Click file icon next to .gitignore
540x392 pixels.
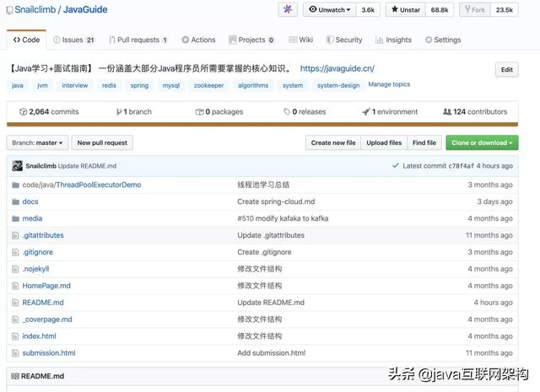[15, 252]
